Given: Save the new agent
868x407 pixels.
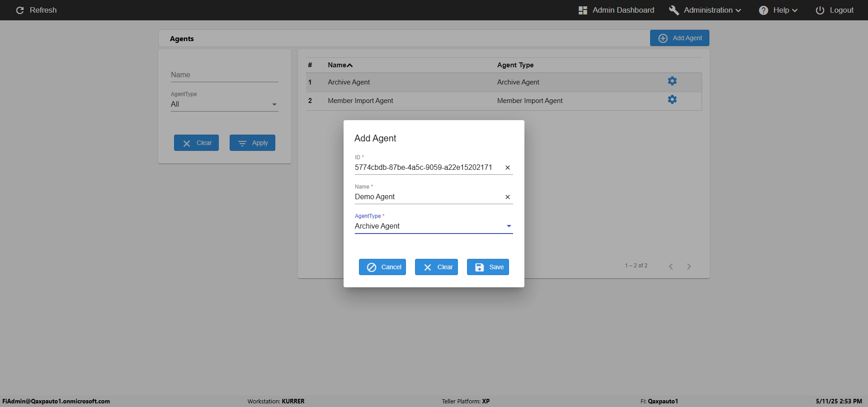Looking at the screenshot, I should [x=488, y=267].
